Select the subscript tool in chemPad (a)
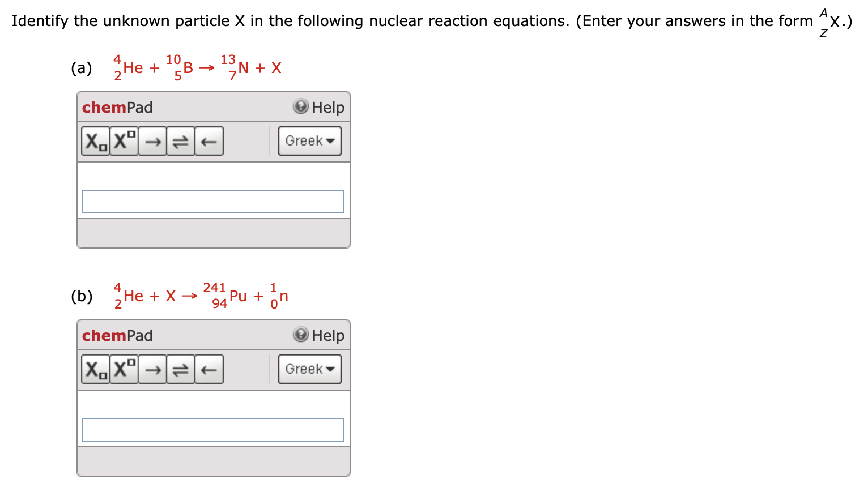This screenshot has height=496, width=868. (95, 141)
